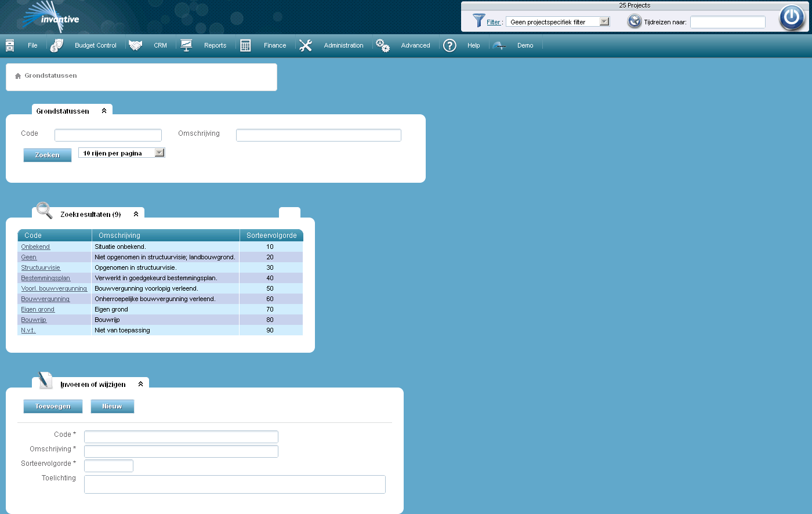
Task: Open the CRM menu
Action: 160,45
